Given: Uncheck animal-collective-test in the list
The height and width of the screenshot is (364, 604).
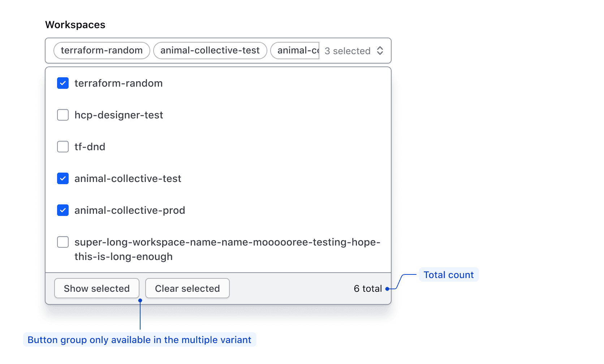Looking at the screenshot, I should 62,178.
